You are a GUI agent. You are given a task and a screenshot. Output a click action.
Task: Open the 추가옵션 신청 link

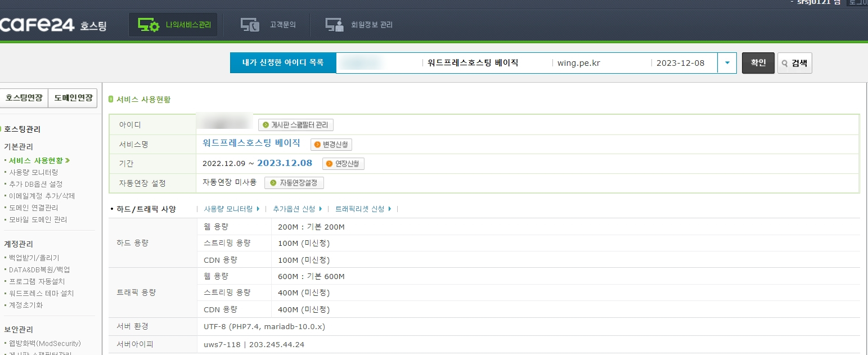click(297, 209)
